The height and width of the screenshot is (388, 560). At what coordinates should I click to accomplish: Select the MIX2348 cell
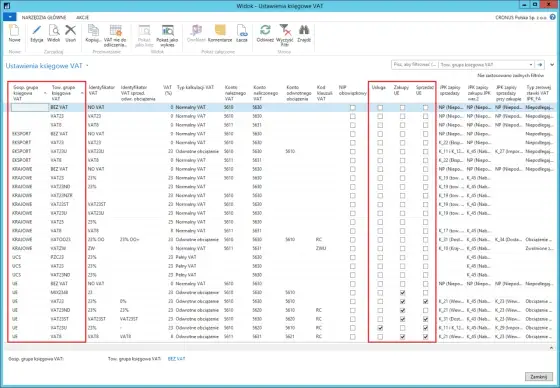tap(59, 293)
